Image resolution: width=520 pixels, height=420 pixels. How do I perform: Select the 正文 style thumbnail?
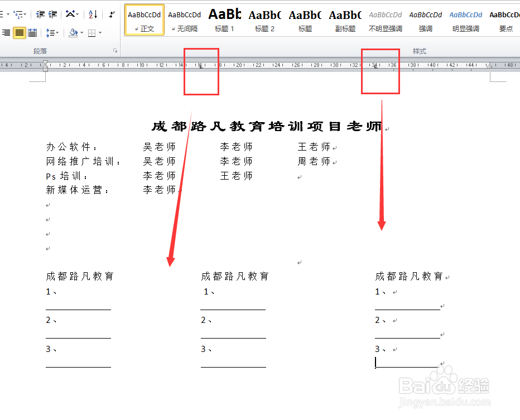[x=144, y=20]
